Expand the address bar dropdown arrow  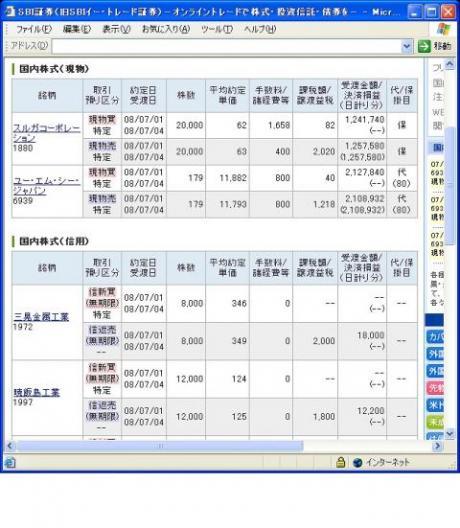(x=407, y=46)
